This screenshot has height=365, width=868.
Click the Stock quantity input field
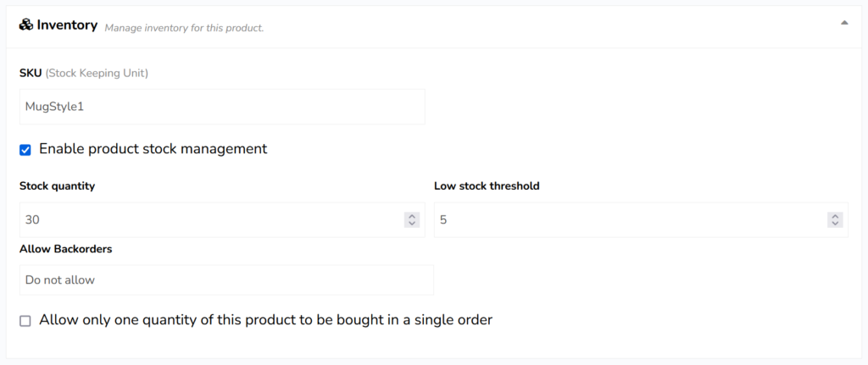212,219
